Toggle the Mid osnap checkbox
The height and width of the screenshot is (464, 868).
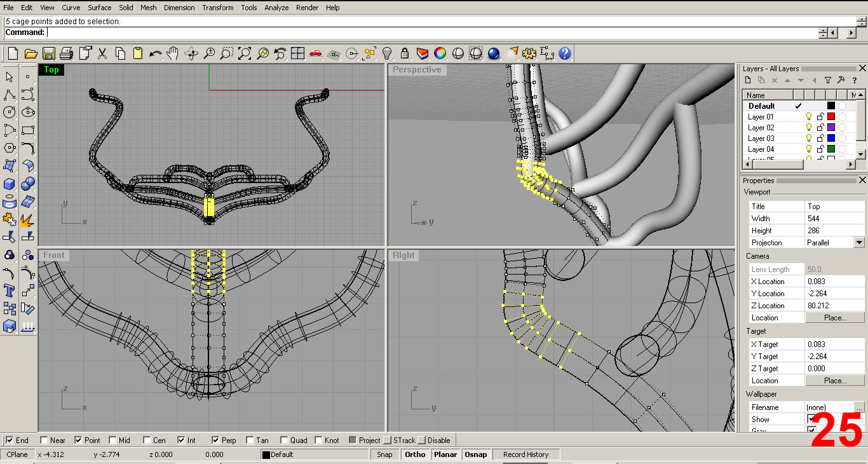tap(112, 440)
